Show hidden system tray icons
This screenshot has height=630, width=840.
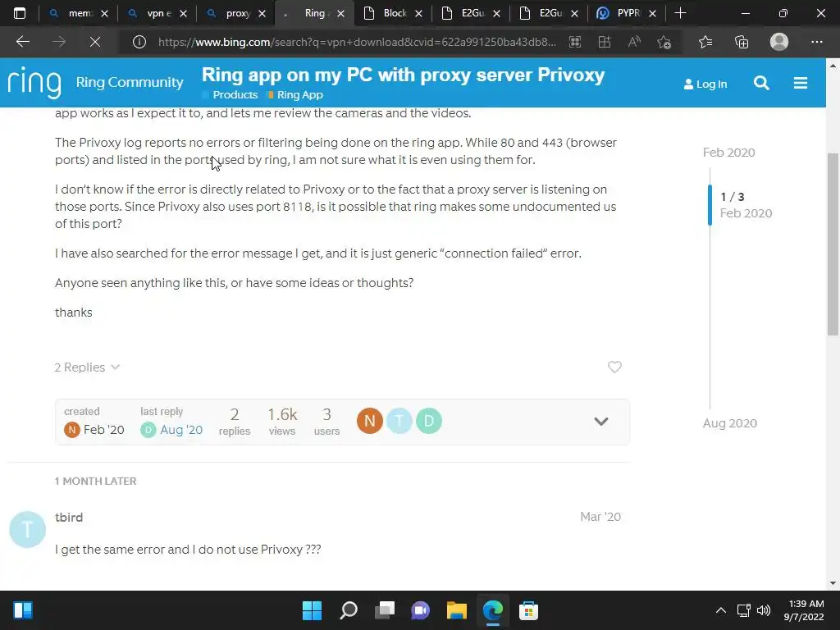(x=721, y=610)
